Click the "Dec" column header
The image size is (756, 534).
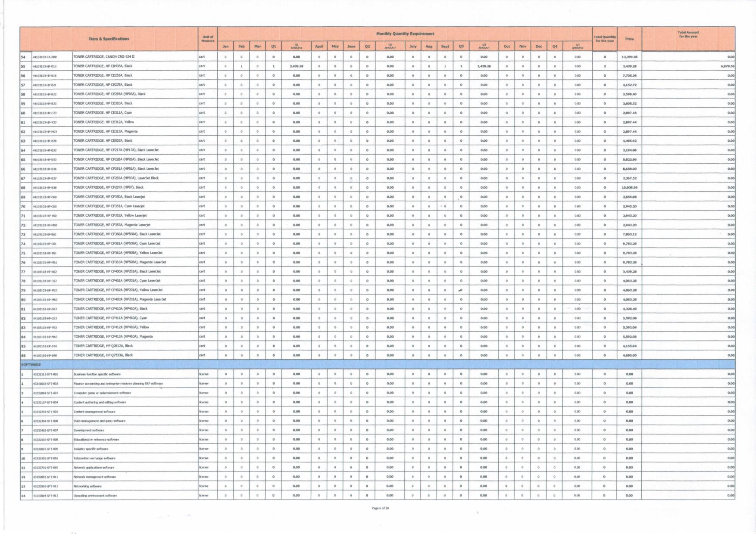(x=539, y=46)
